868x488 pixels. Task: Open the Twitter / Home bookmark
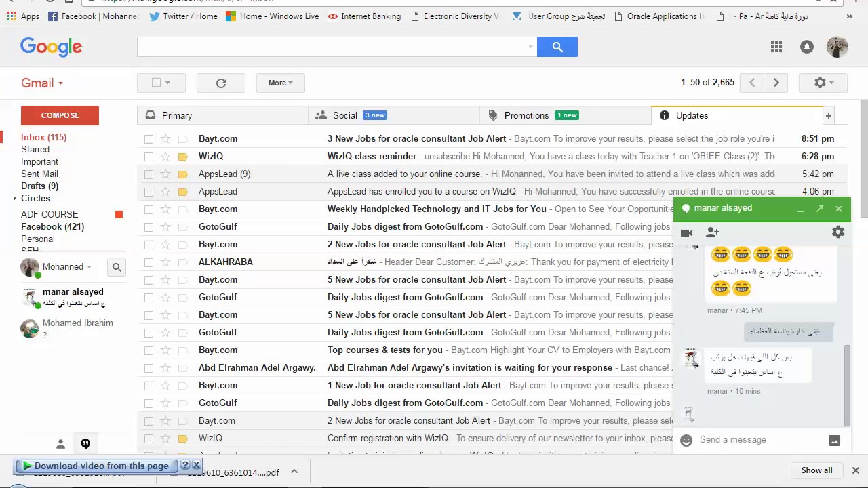[x=183, y=16]
